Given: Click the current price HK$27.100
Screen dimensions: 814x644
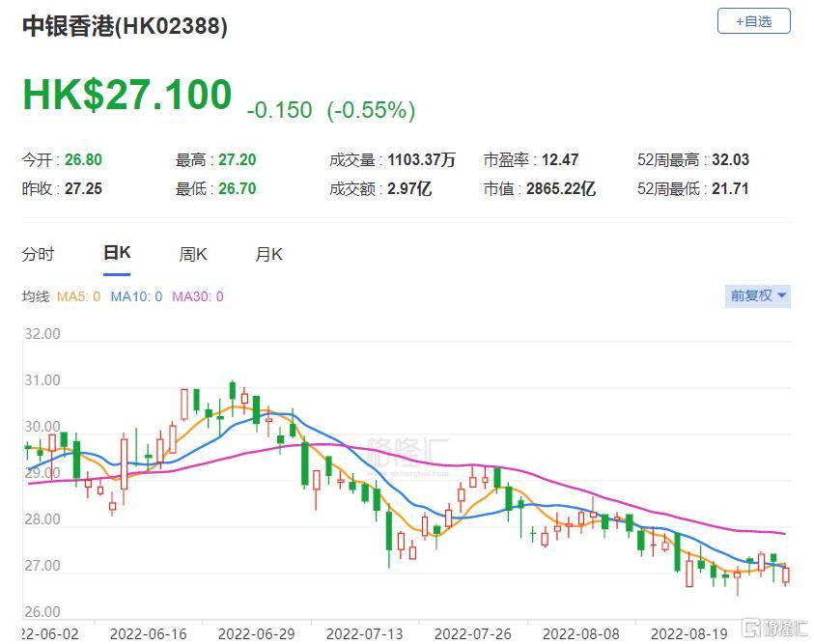Looking at the screenshot, I should coord(127,95).
